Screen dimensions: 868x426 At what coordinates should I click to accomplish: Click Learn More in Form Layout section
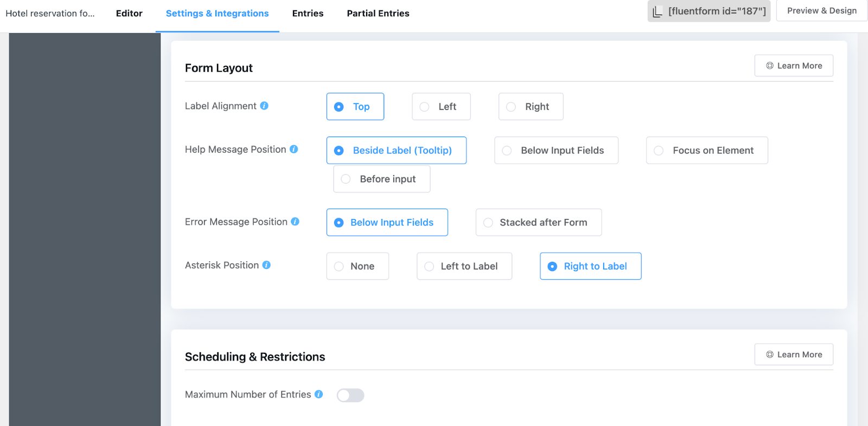point(794,66)
